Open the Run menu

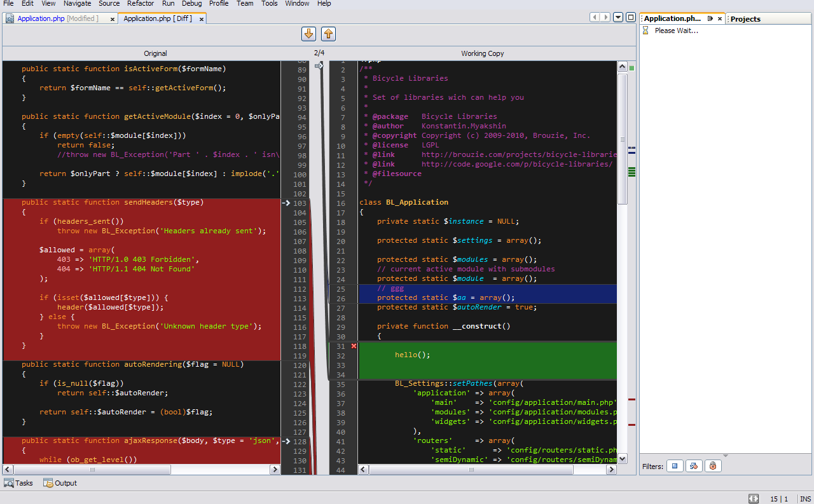point(169,3)
